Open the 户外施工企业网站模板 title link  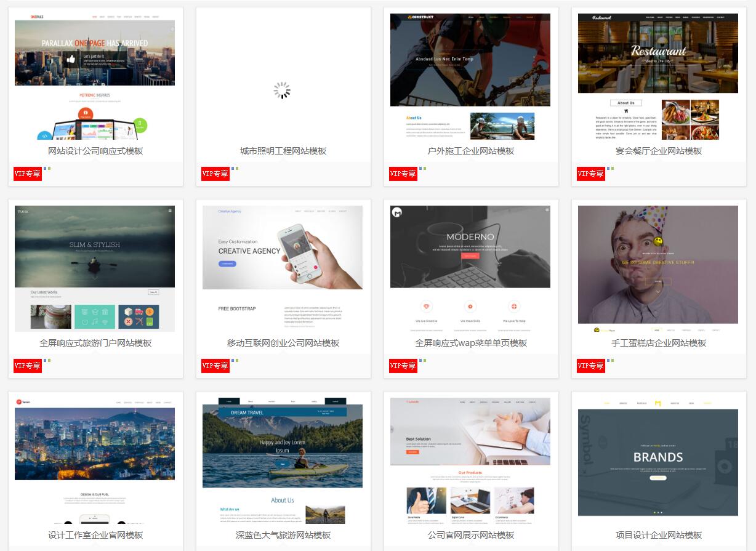tap(471, 151)
